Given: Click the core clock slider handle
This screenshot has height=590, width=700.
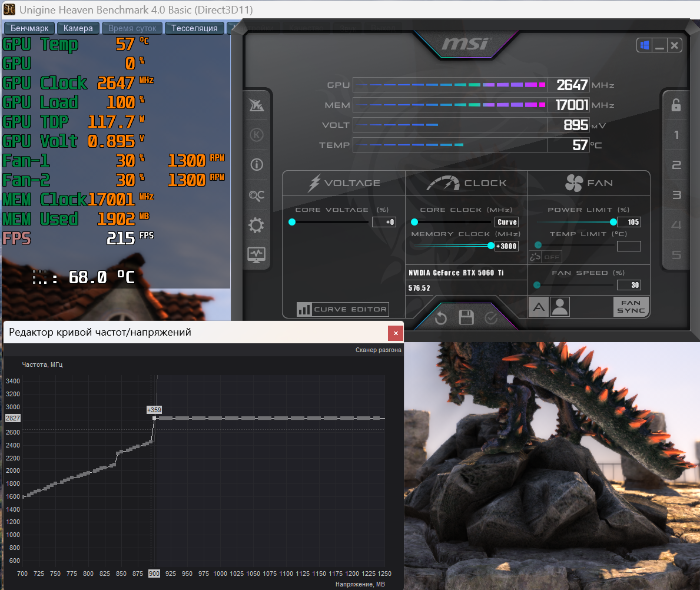Looking at the screenshot, I should pos(414,222).
